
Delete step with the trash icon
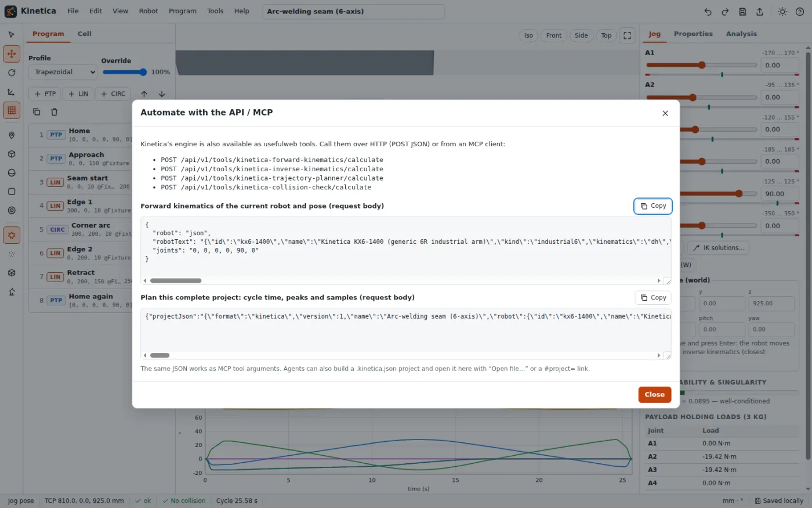click(54, 112)
